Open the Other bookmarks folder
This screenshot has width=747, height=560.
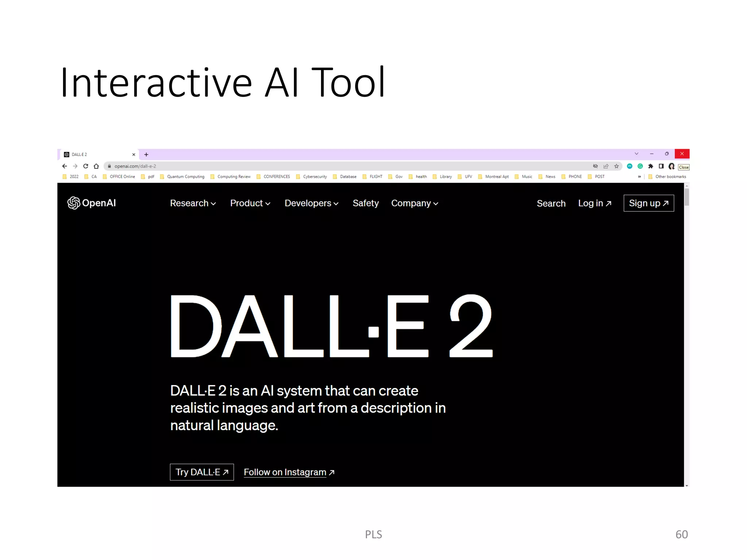click(x=667, y=177)
